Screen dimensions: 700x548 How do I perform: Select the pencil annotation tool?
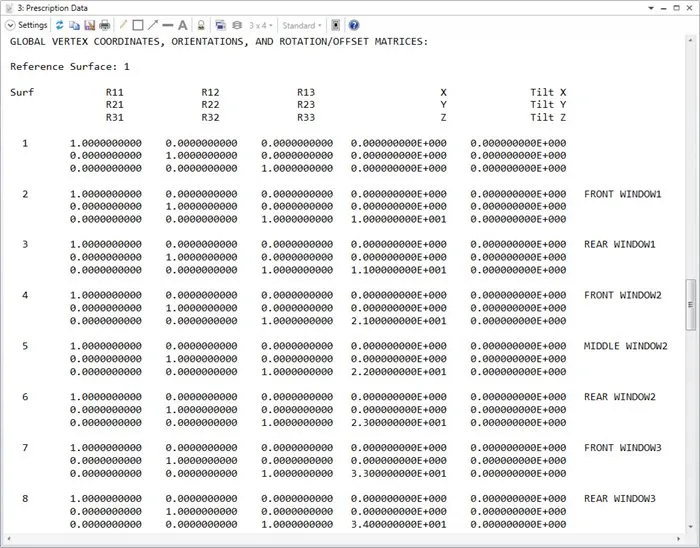pos(123,25)
